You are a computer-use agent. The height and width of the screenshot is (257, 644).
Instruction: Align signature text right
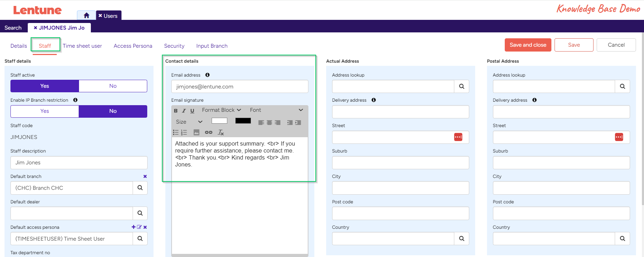pyautogui.click(x=278, y=123)
